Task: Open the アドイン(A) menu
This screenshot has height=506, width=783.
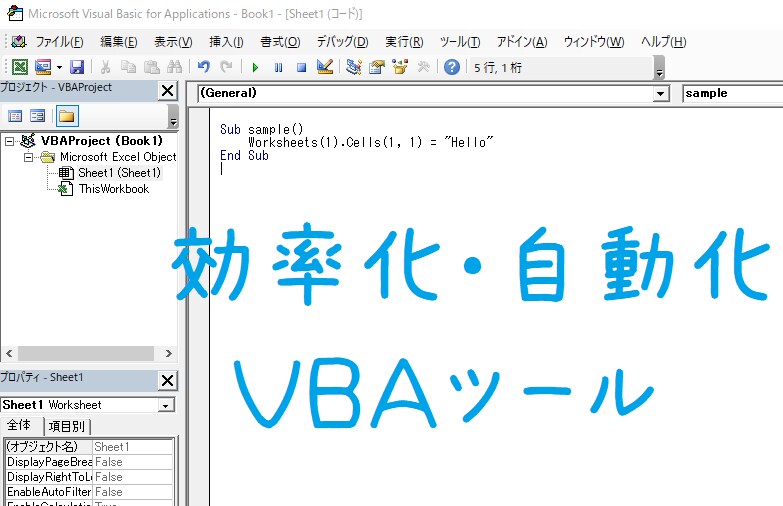Action: click(x=522, y=41)
